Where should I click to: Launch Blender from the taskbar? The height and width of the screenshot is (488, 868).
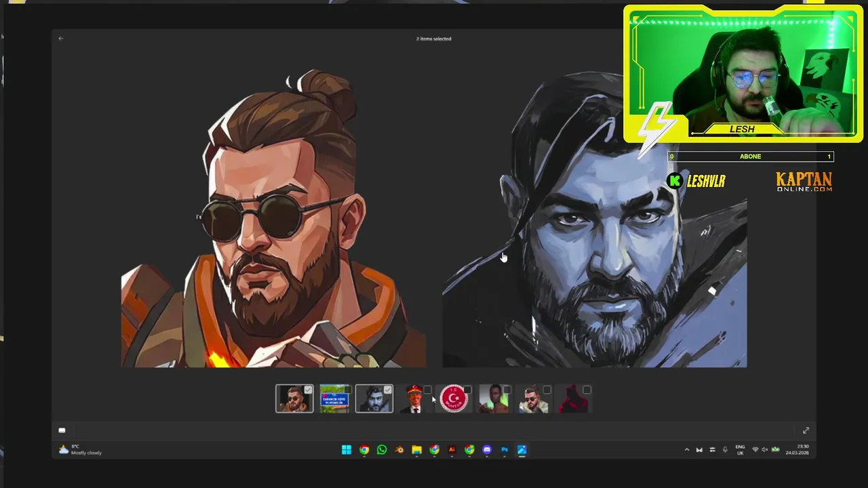point(399,449)
